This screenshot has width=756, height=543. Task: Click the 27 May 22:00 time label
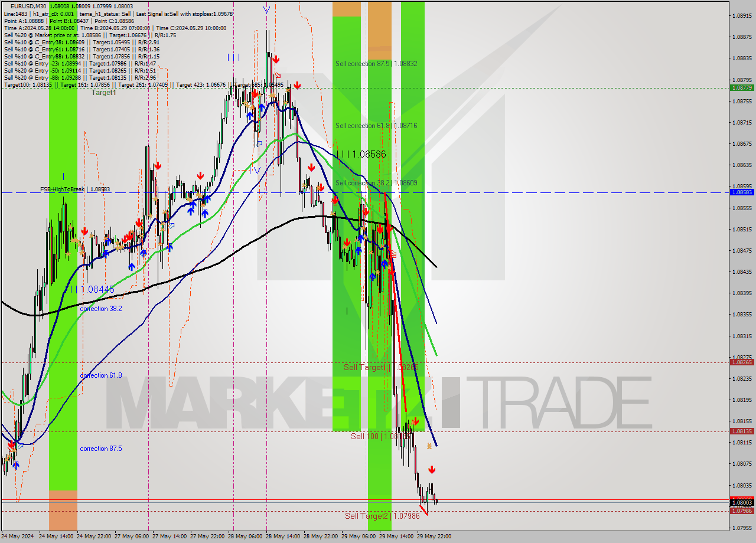pyautogui.click(x=207, y=537)
